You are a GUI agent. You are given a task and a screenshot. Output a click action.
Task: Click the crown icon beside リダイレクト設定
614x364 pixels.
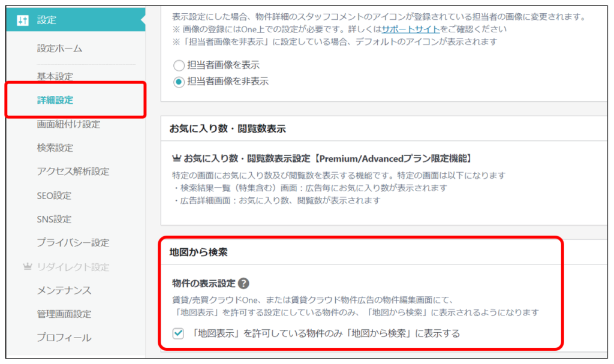click(26, 267)
